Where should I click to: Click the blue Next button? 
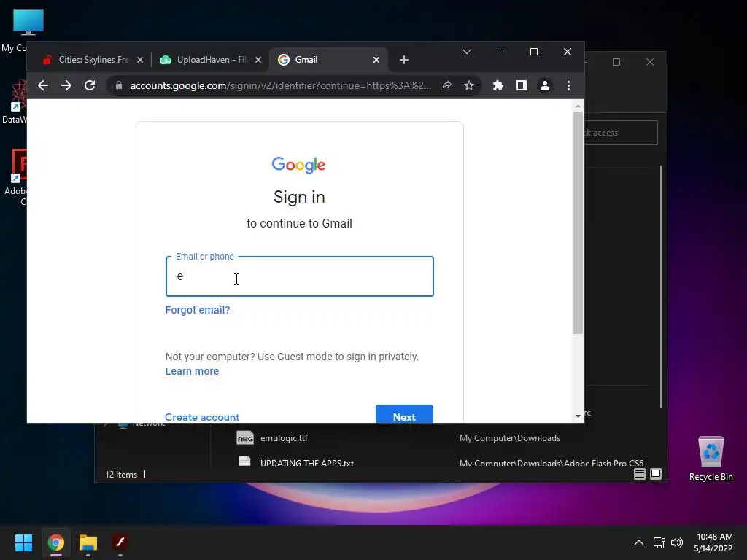coord(404,414)
